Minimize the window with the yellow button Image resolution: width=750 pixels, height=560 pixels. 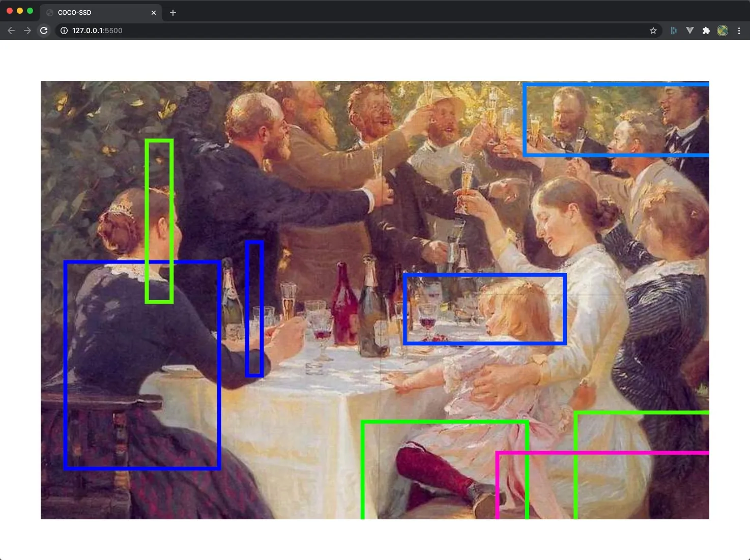(x=20, y=11)
